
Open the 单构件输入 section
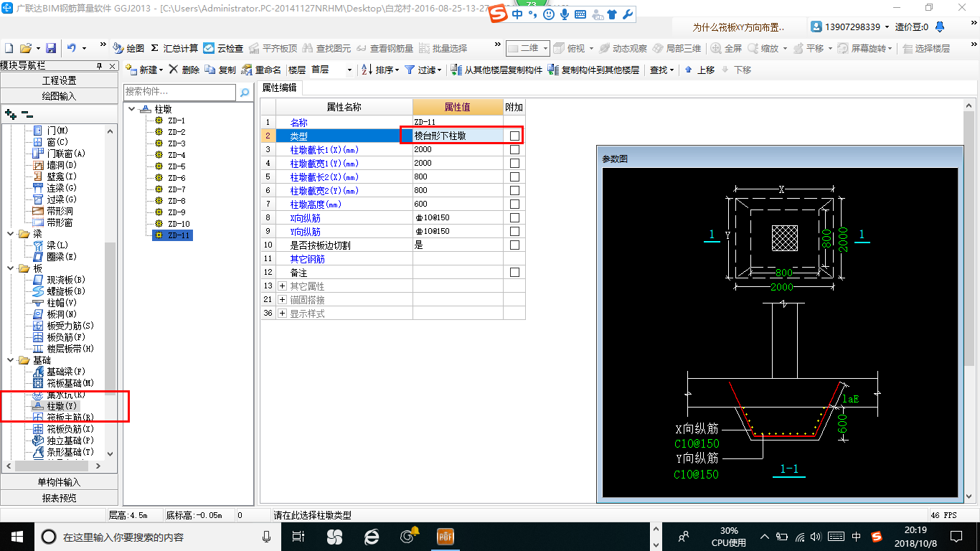(59, 482)
